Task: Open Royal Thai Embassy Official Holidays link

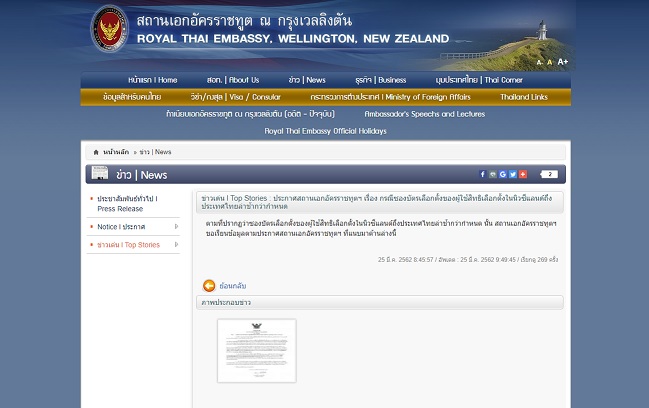Action: click(325, 131)
